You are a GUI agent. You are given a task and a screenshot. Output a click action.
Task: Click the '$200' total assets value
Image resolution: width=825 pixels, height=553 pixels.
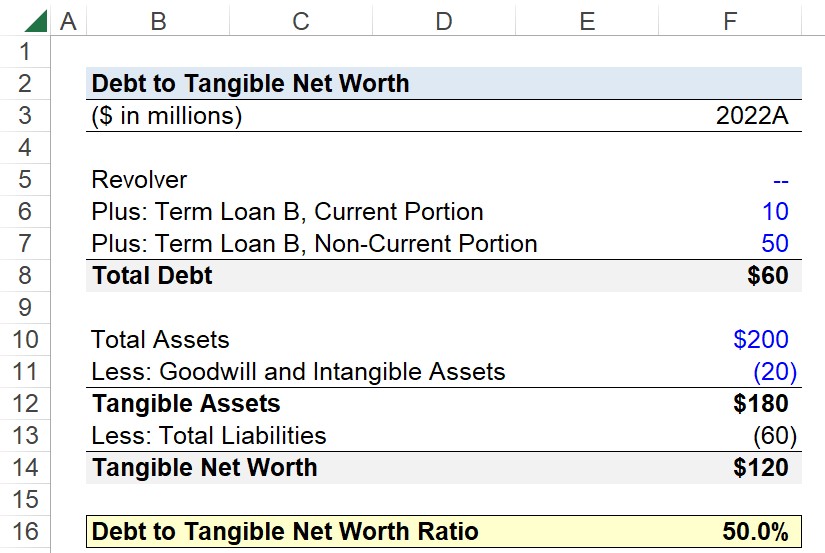pyautogui.click(x=761, y=339)
